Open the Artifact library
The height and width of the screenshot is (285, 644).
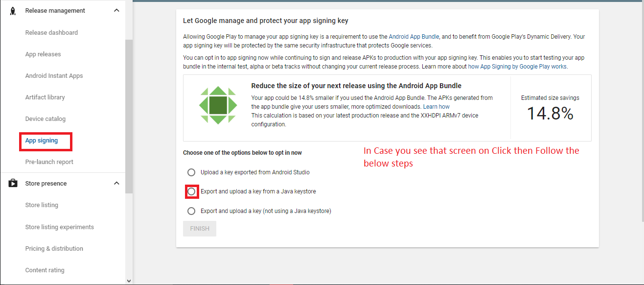tap(45, 97)
